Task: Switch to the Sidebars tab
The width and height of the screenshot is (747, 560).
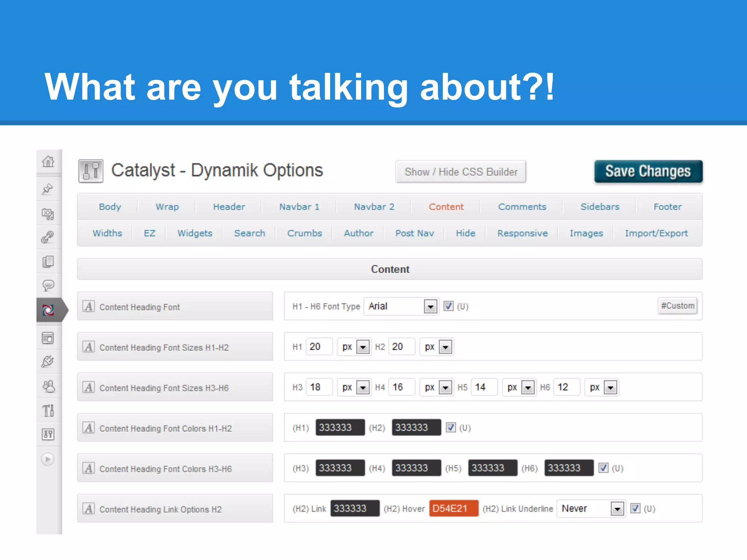Action: pyautogui.click(x=600, y=207)
